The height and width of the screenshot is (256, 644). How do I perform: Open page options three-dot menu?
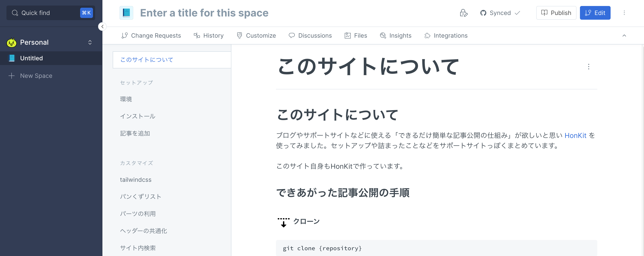(x=589, y=67)
